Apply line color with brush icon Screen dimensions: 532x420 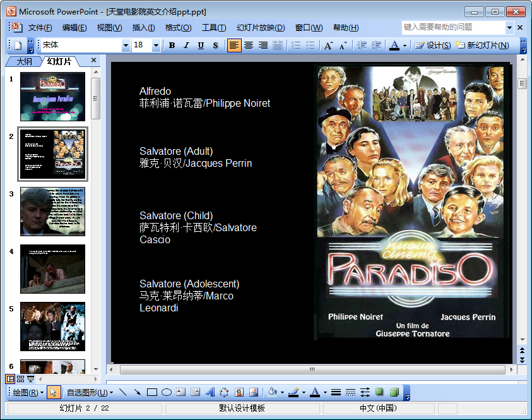tap(293, 392)
